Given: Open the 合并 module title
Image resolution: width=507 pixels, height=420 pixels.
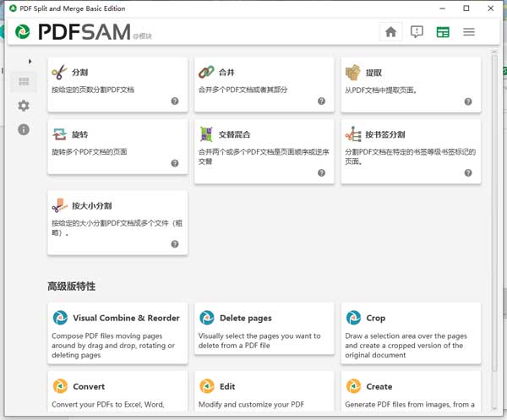Looking at the screenshot, I should (226, 72).
